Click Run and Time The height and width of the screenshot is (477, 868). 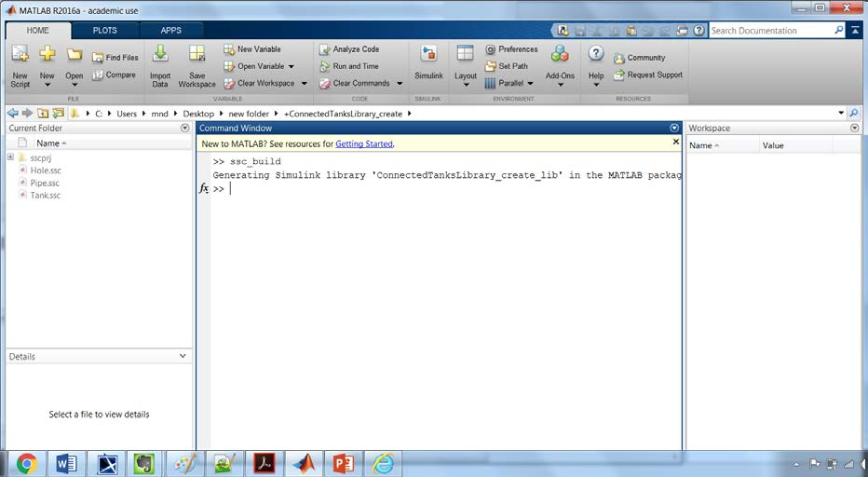pyautogui.click(x=349, y=66)
